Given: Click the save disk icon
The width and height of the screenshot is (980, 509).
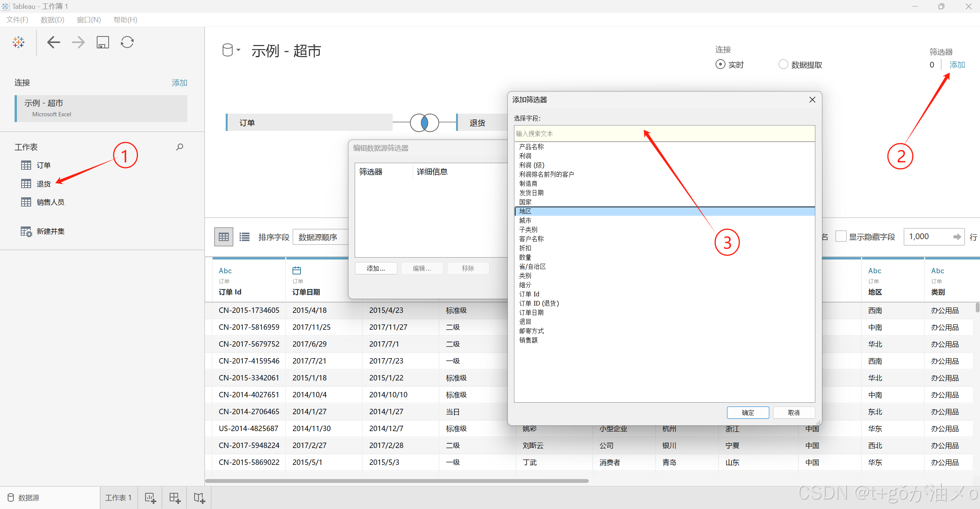Looking at the screenshot, I should [102, 42].
